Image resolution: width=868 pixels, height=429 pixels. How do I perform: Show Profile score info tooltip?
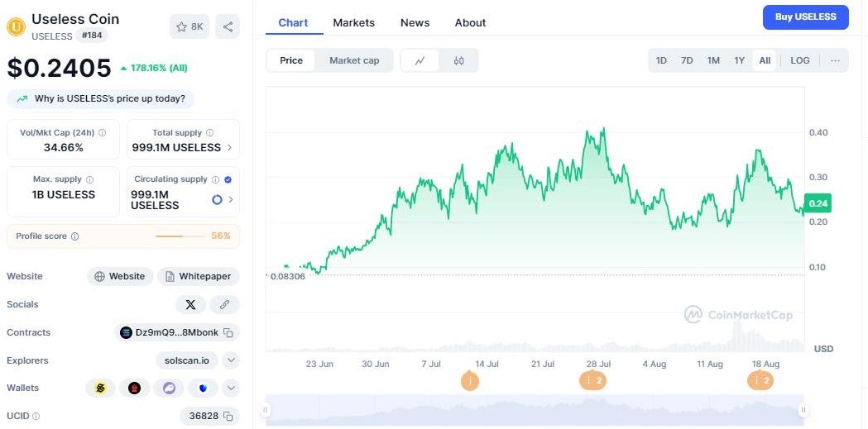[x=74, y=236]
